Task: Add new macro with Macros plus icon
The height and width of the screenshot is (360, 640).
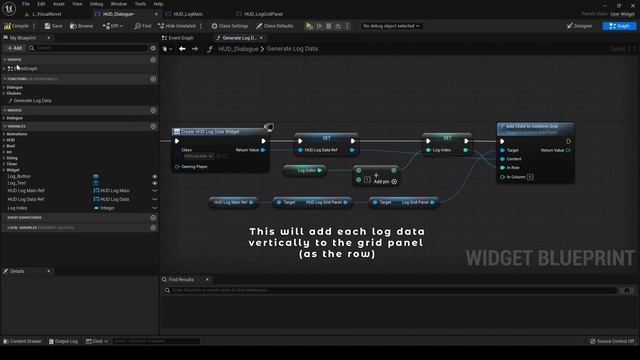Action: [153, 110]
